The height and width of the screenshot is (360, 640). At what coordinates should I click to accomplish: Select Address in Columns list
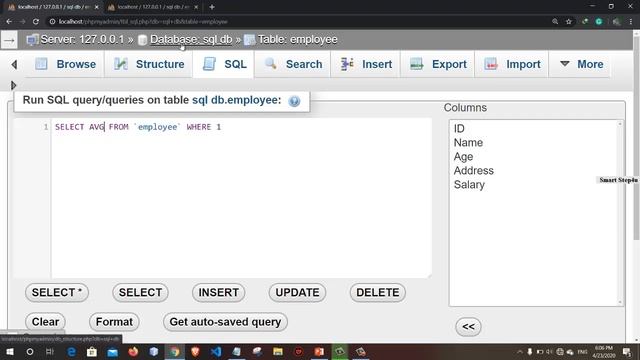(x=473, y=171)
